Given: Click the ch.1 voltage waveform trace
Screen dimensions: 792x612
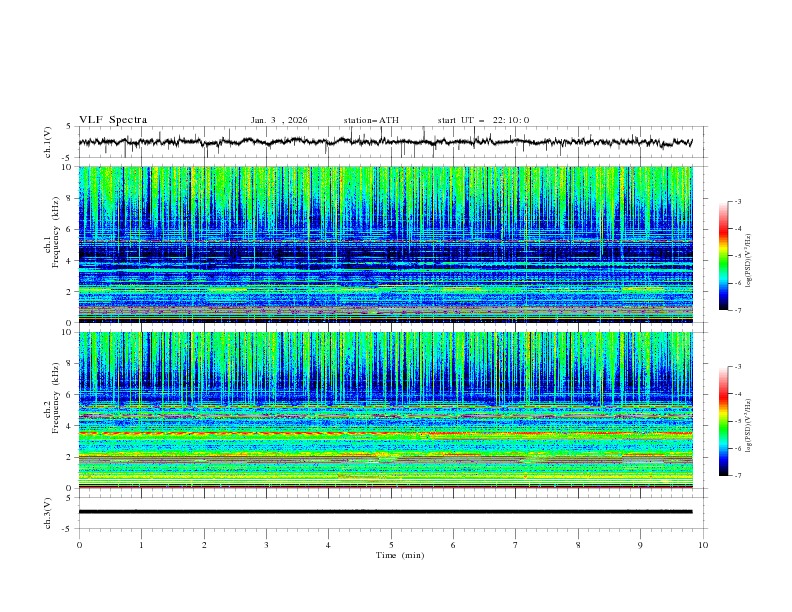Looking at the screenshot, I should coord(385,142).
